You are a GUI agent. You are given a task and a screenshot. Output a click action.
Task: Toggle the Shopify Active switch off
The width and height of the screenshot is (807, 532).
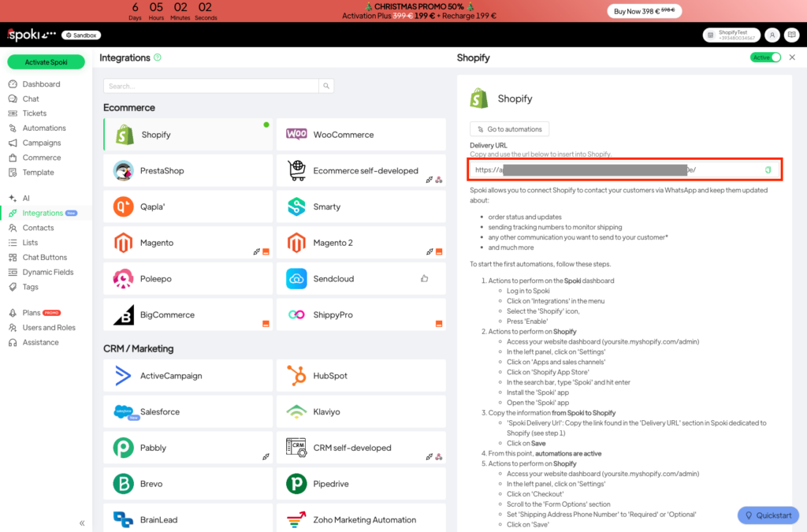point(765,58)
